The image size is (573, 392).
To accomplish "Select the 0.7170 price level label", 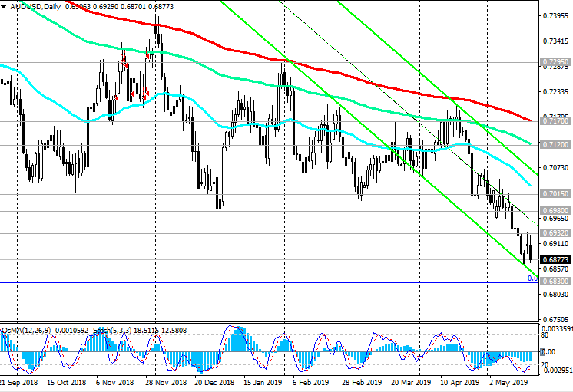I will coord(554,120).
